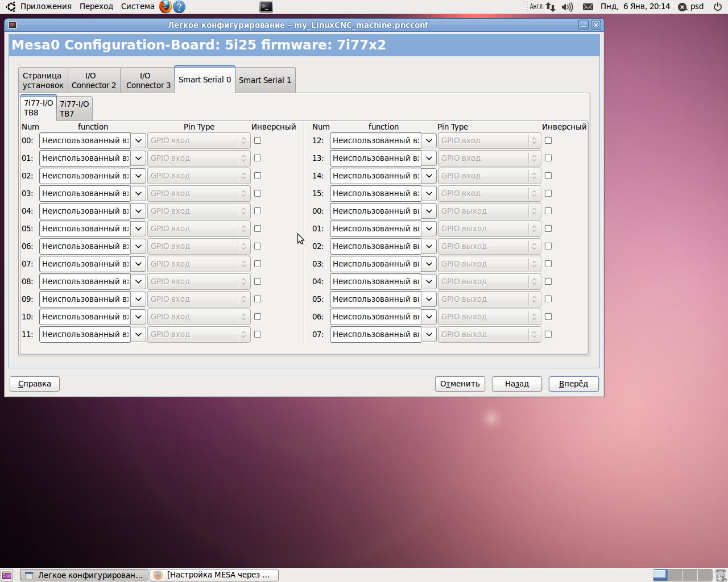
Task: Tick the Инверсный box for row 14
Action: (548, 176)
